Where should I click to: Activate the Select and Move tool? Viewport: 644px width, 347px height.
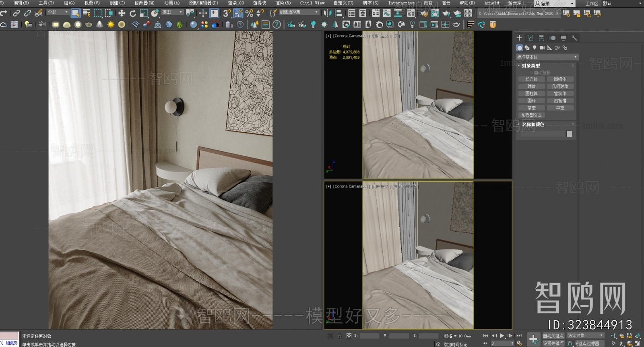(x=122, y=13)
